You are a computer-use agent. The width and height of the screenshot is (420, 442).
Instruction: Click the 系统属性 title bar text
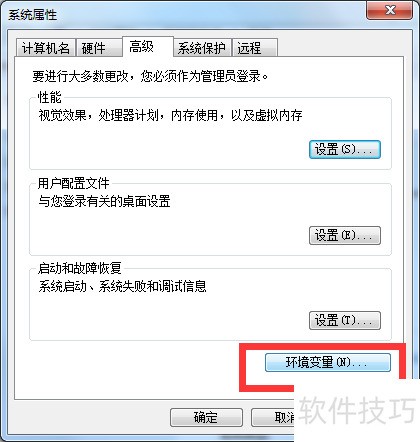coord(33,15)
